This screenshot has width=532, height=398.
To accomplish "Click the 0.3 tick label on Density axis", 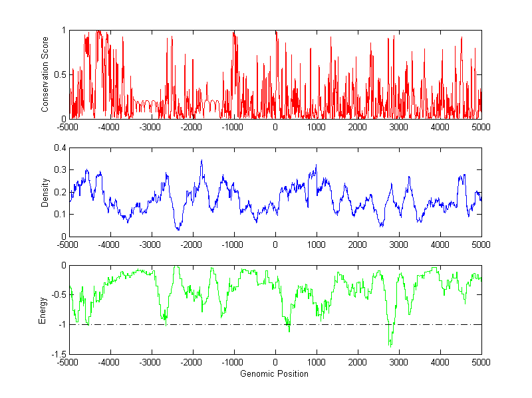I will 59,170.
